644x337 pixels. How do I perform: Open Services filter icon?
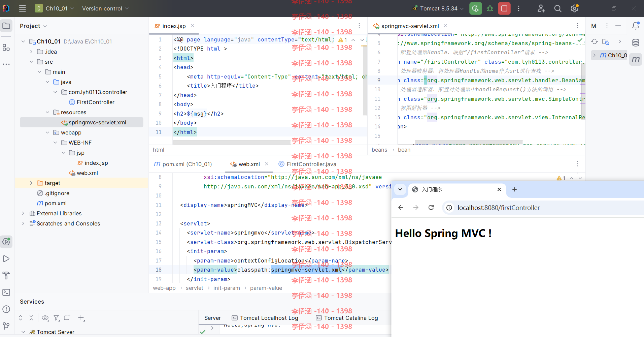pos(57,318)
